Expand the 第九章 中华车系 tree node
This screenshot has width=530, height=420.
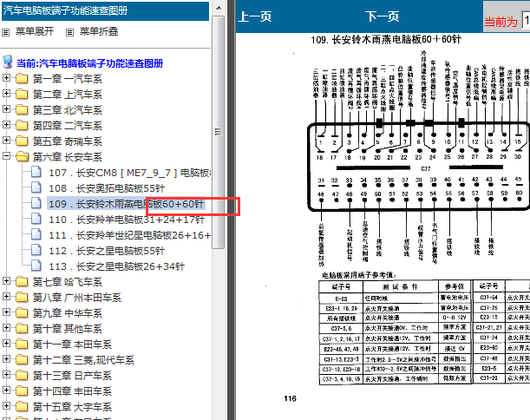coord(6,312)
